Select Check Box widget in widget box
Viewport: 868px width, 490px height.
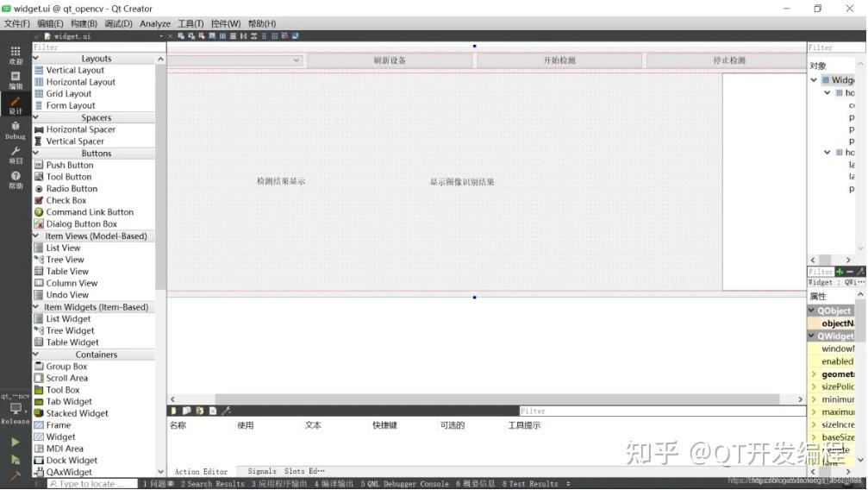click(66, 200)
